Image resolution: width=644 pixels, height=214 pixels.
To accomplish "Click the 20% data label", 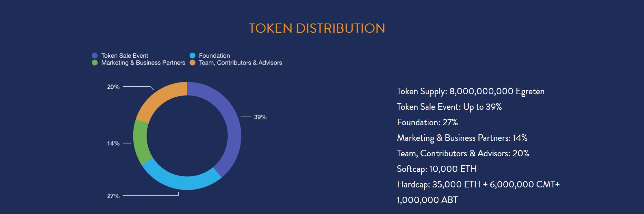I will click(113, 87).
